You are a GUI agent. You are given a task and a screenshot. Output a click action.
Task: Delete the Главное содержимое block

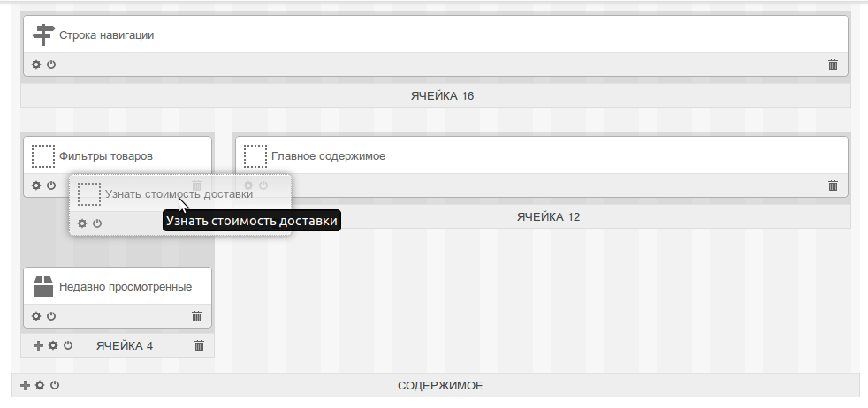coord(833,185)
